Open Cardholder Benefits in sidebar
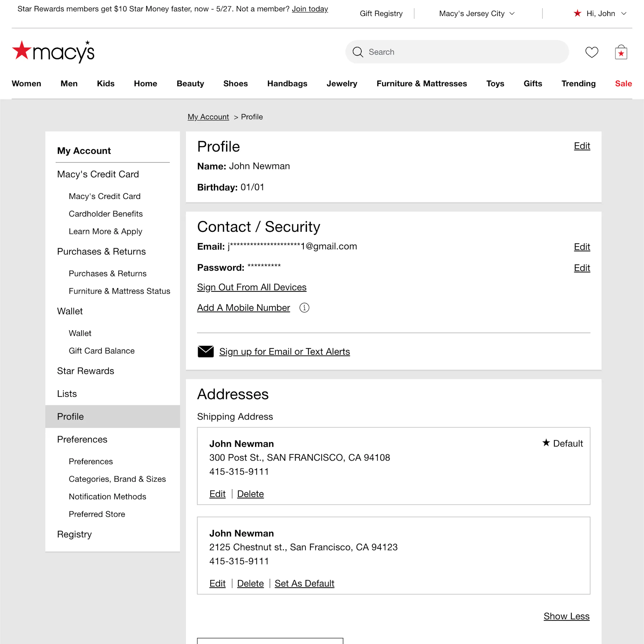Viewport: 644px width, 644px height. [x=105, y=214]
